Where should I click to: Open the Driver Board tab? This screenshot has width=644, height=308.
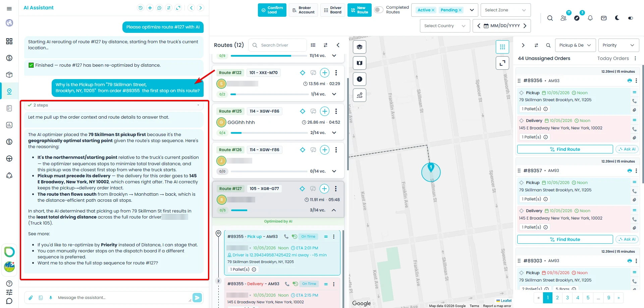coord(333,10)
